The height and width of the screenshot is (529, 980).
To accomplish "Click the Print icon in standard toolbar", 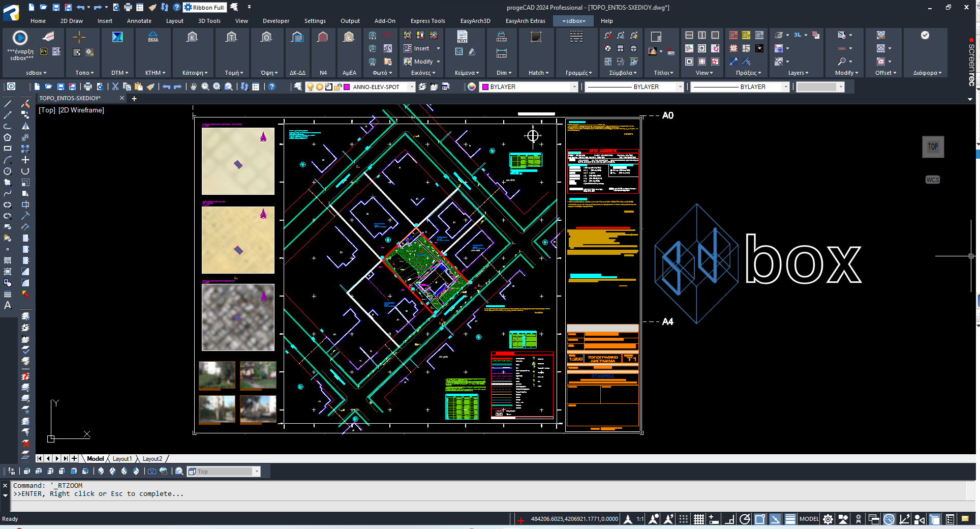I will (88, 87).
